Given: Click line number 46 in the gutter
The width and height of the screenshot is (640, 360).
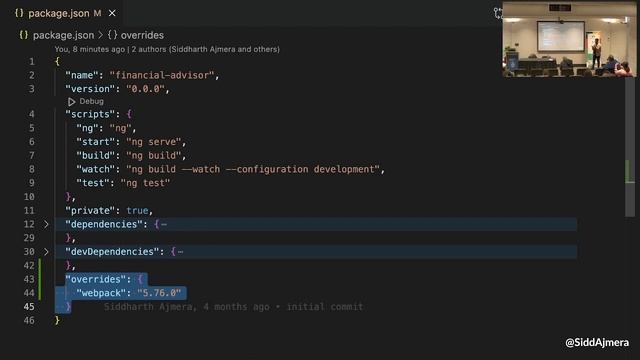Looking at the screenshot, I should point(29,321).
